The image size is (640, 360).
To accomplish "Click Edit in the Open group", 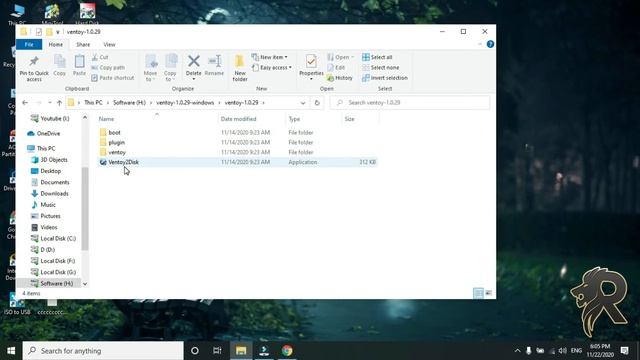I will point(336,67).
